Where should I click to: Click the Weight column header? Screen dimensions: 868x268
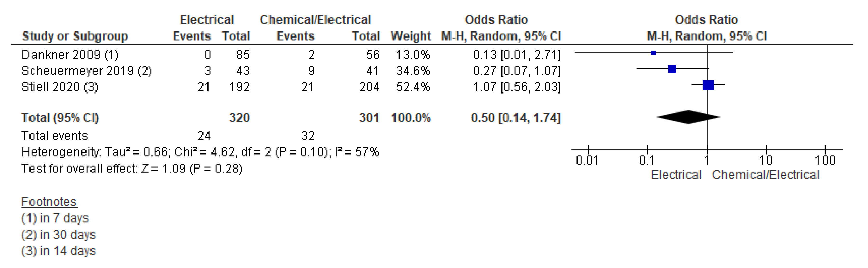tap(410, 36)
